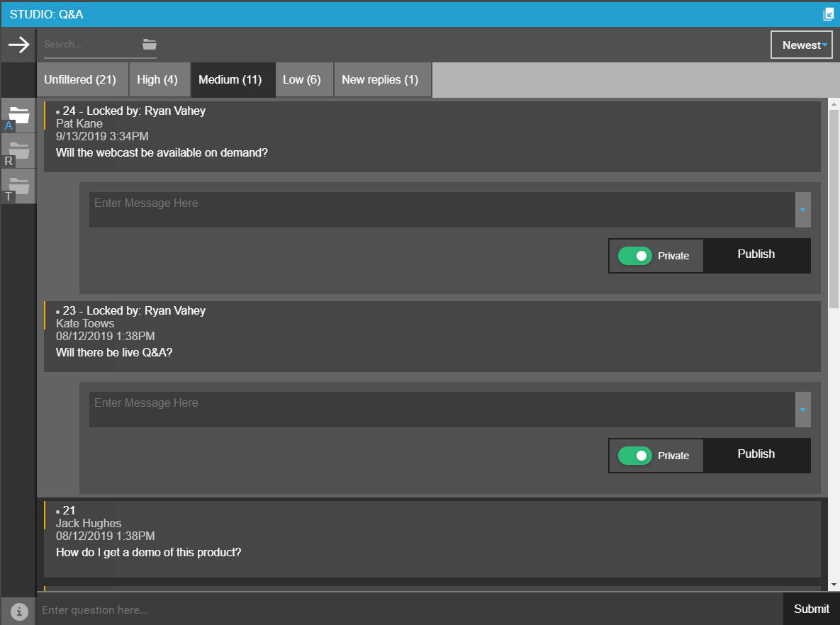Click the Search input field

[x=89, y=44]
